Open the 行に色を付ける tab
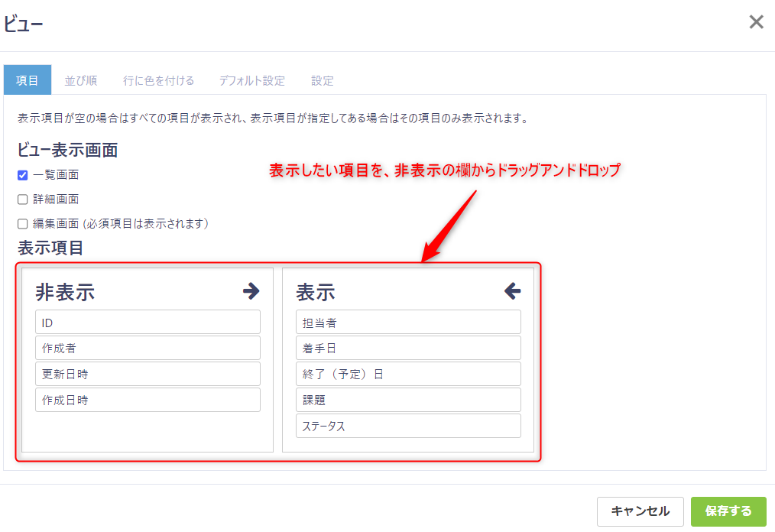The height and width of the screenshot is (532, 775). point(159,80)
